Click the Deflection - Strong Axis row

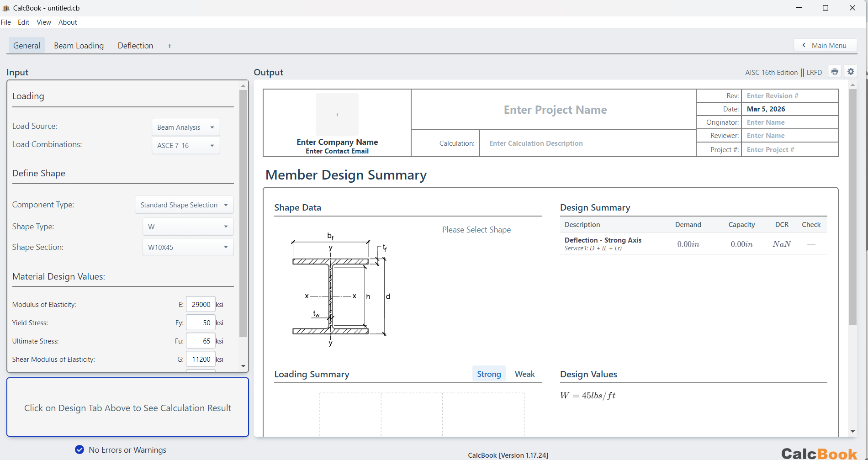pos(693,244)
